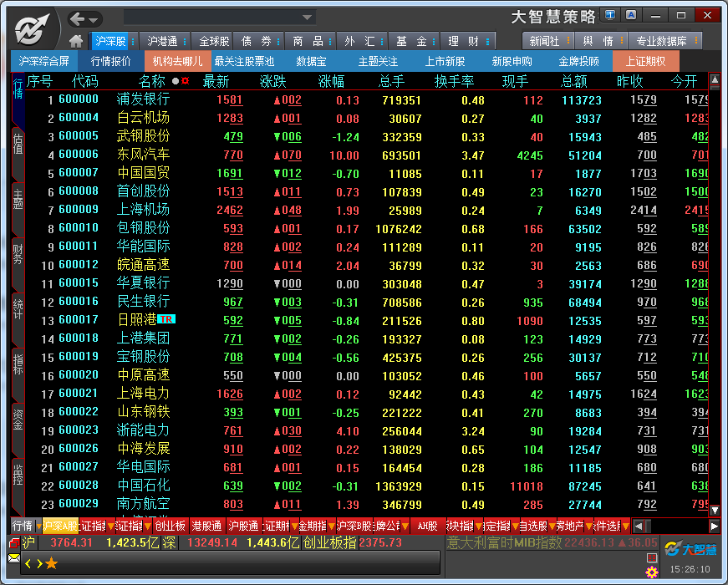Screen dimensions: 728x585
Task: Select the 行情报价 sub-tab
Action: point(110,61)
